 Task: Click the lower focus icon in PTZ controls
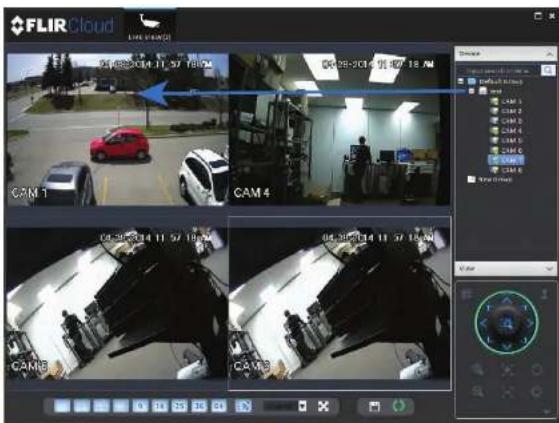(x=507, y=392)
